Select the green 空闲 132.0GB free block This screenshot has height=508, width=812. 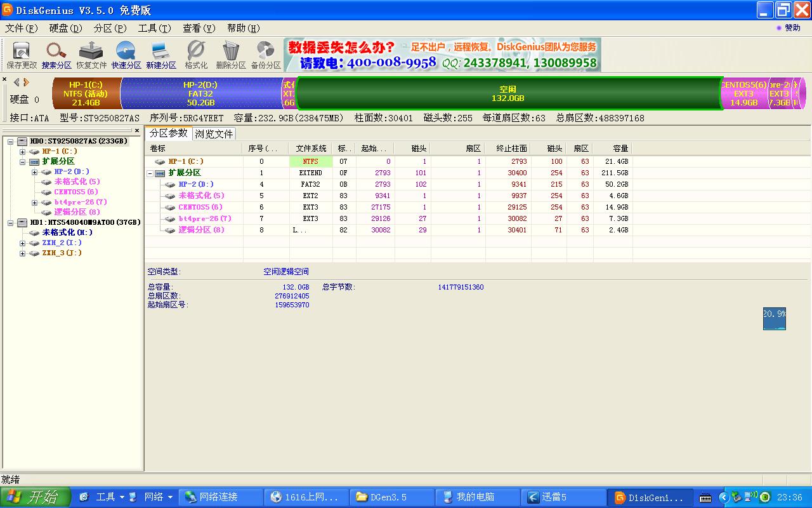point(507,93)
